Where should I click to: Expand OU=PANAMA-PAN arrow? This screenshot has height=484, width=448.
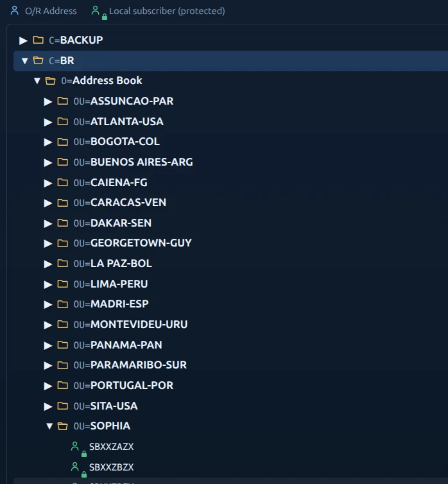pos(48,345)
